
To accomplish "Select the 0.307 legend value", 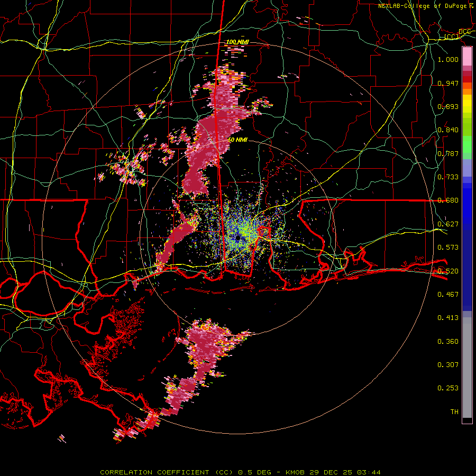I will pyautogui.click(x=448, y=365).
